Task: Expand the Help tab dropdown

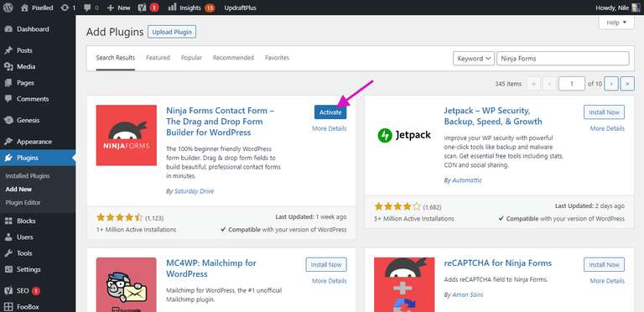Action: coord(616,23)
